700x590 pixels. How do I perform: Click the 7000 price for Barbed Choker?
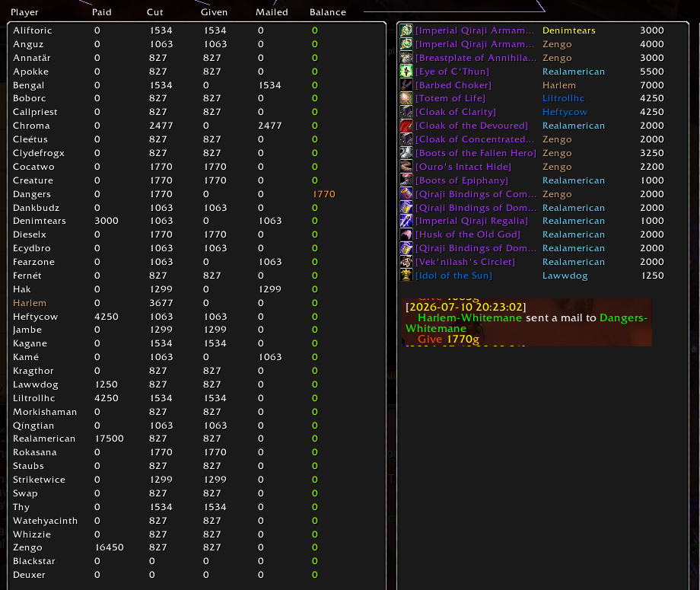point(652,85)
